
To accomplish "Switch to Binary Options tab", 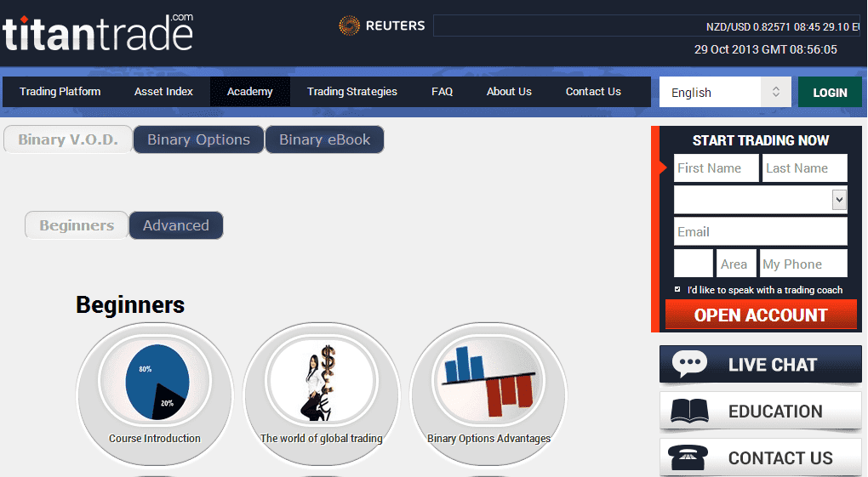I will (x=199, y=139).
